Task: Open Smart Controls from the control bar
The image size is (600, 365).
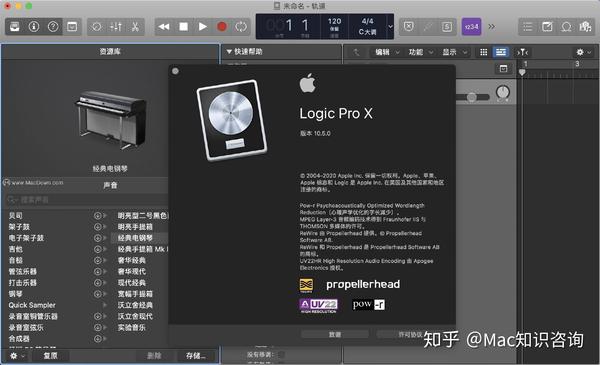Action: (96, 26)
